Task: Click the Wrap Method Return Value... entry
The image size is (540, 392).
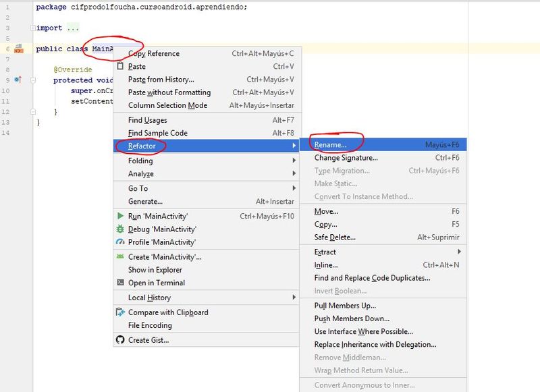Action: pos(383,370)
